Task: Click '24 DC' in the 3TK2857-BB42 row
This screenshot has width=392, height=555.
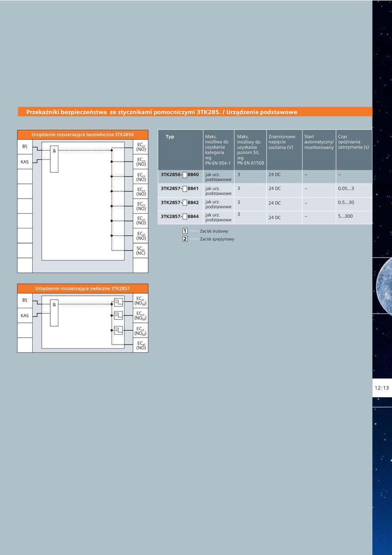Action: 274,203
